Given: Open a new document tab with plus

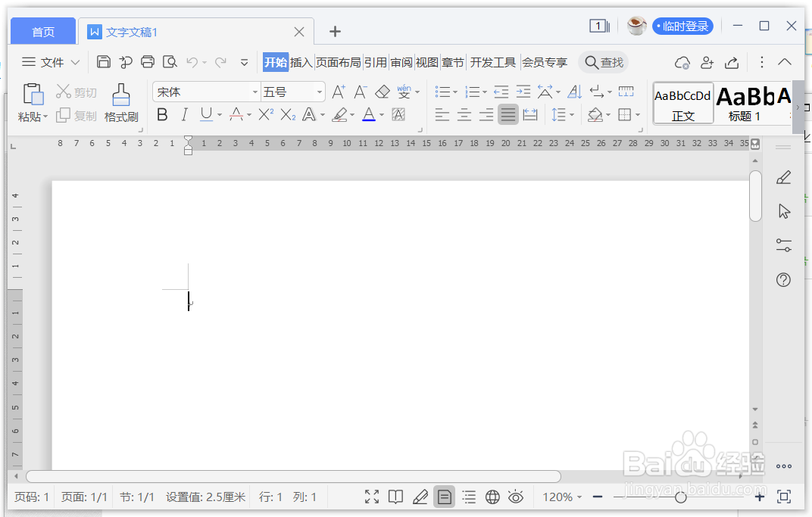Looking at the screenshot, I should pyautogui.click(x=335, y=31).
